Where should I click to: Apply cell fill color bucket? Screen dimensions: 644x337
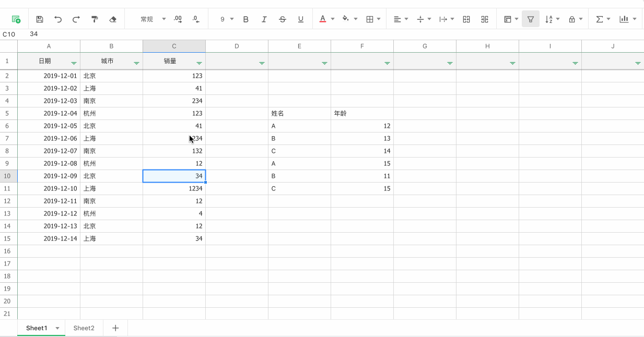coord(345,19)
